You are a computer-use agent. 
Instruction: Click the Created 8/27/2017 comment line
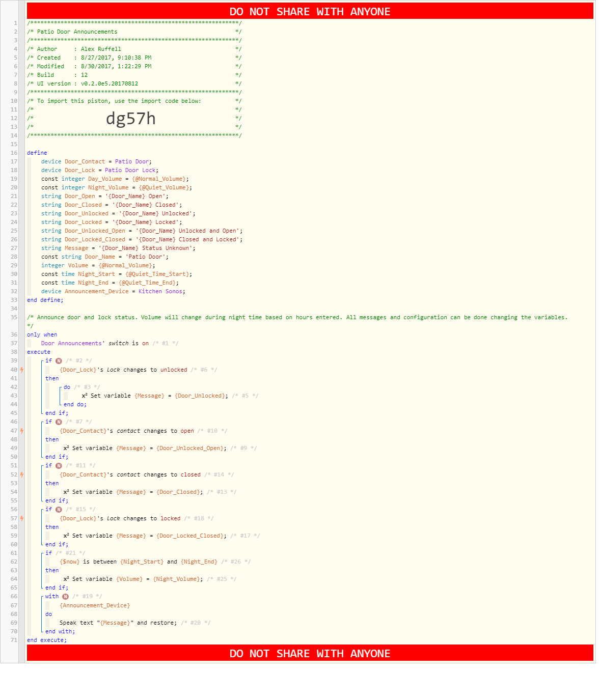coord(134,58)
